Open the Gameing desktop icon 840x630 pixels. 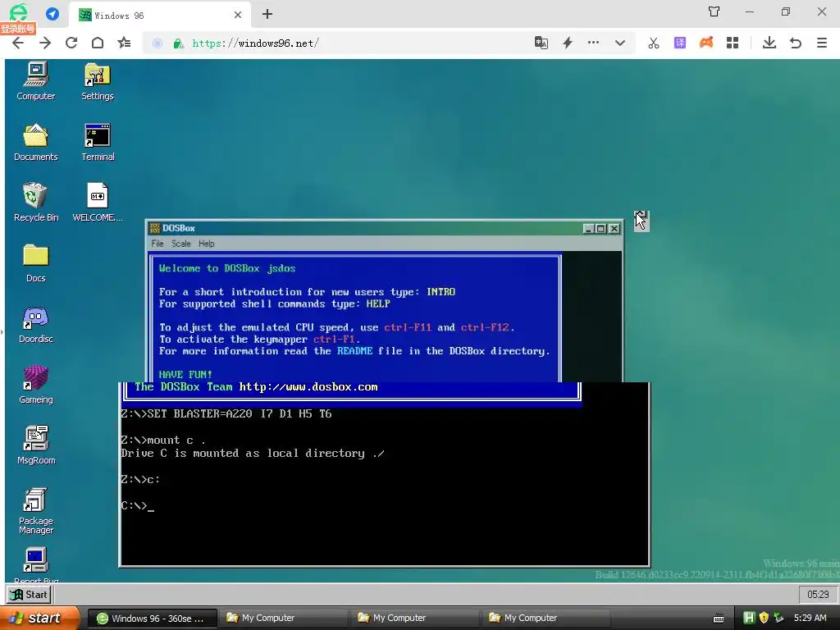click(36, 385)
